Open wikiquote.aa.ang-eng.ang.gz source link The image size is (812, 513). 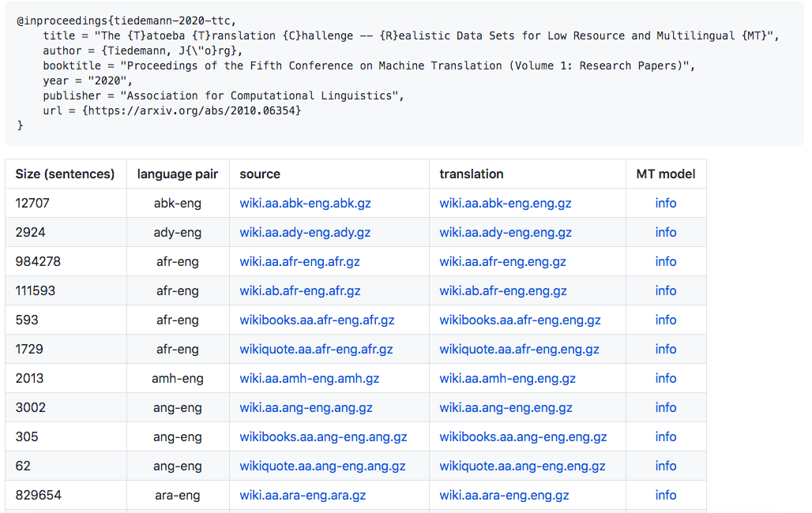tap(322, 466)
